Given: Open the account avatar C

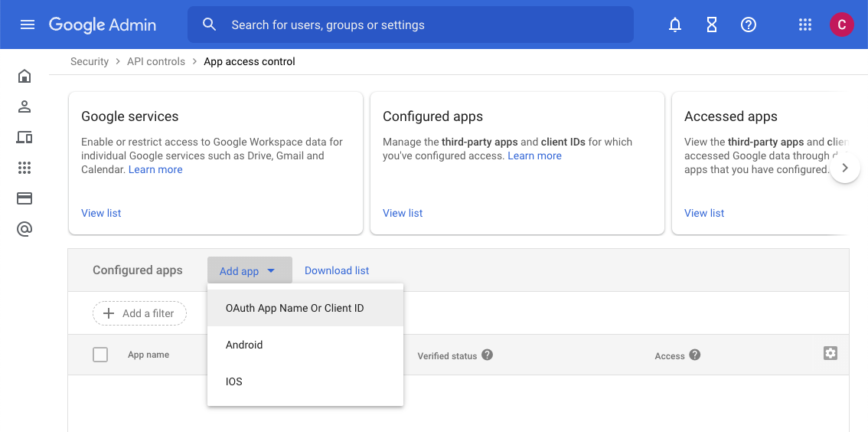Looking at the screenshot, I should point(841,25).
